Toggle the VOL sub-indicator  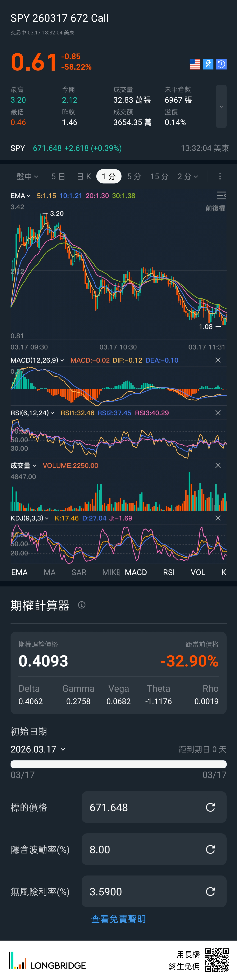(x=198, y=572)
